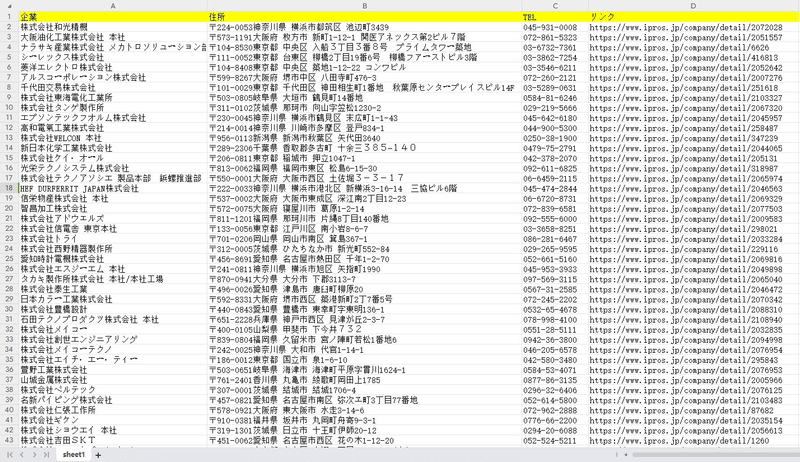Select column C header
This screenshot has width=800, height=462.
(x=555, y=6)
